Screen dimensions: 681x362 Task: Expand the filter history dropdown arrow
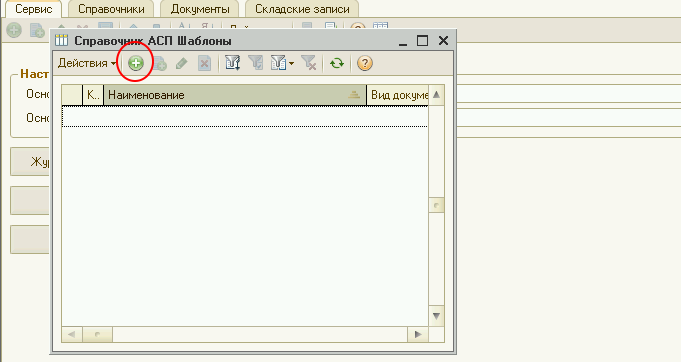point(291,64)
